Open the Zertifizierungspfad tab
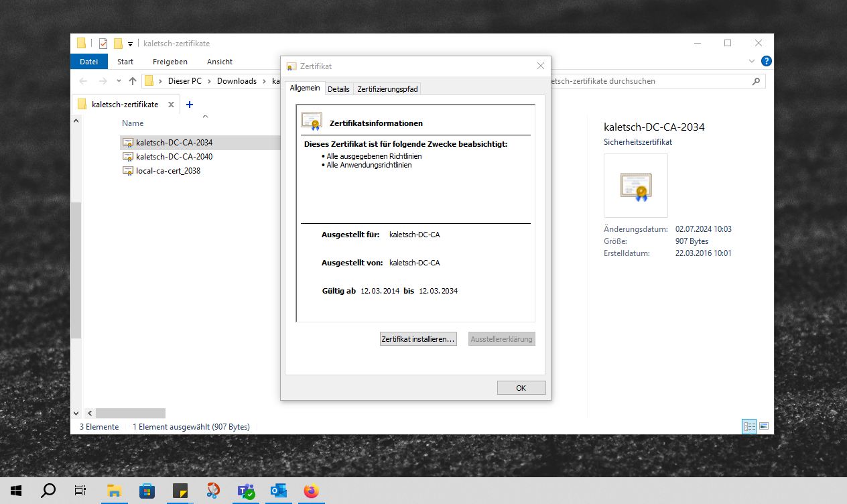 [x=387, y=89]
